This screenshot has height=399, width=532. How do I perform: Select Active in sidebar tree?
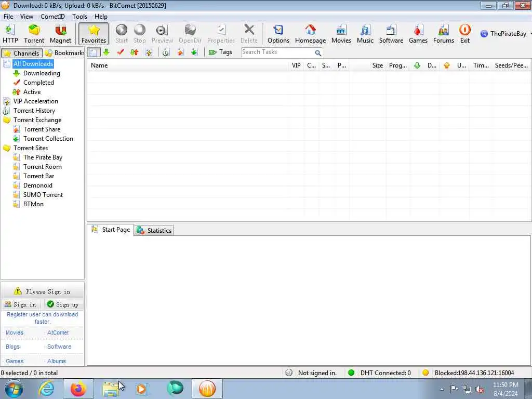click(x=32, y=92)
